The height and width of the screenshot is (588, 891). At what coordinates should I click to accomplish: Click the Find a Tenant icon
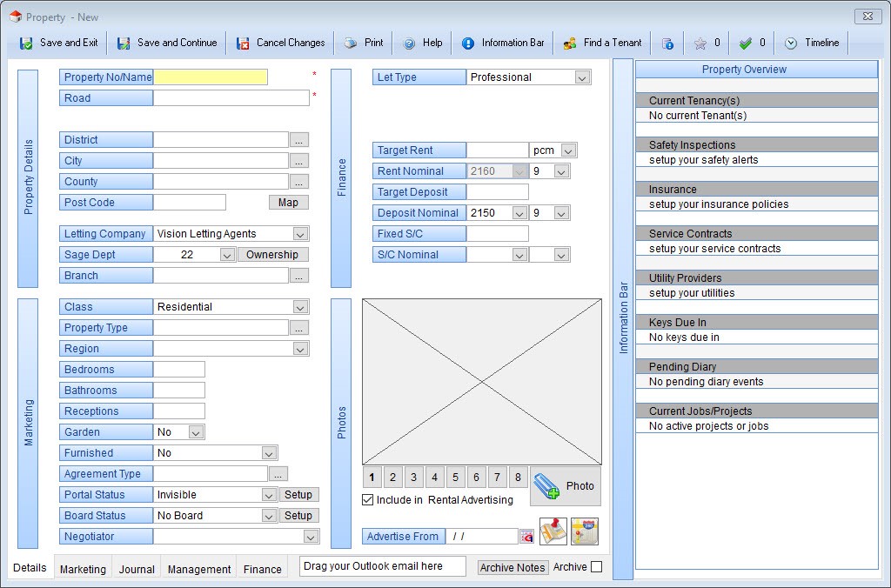(x=569, y=43)
